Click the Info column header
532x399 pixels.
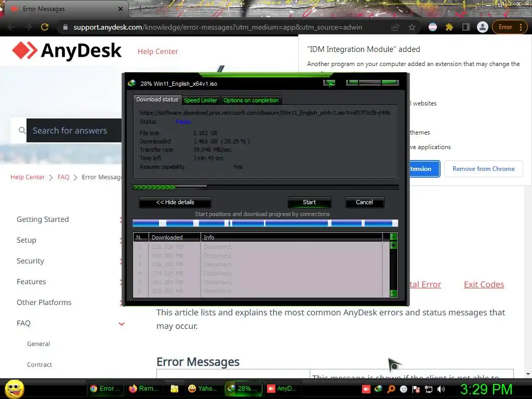291,237
